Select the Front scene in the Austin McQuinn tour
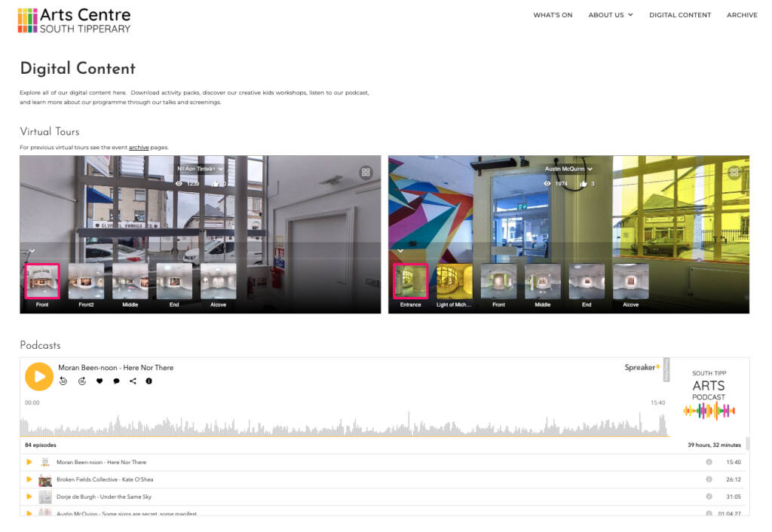Viewport: 772px width, 532px height. [x=499, y=281]
